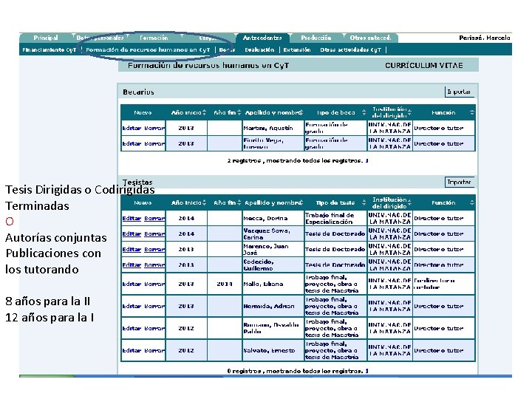Screen dimensions: 532x399
Task: Click Nuevo in the Becarios table header
Action: [143, 112]
